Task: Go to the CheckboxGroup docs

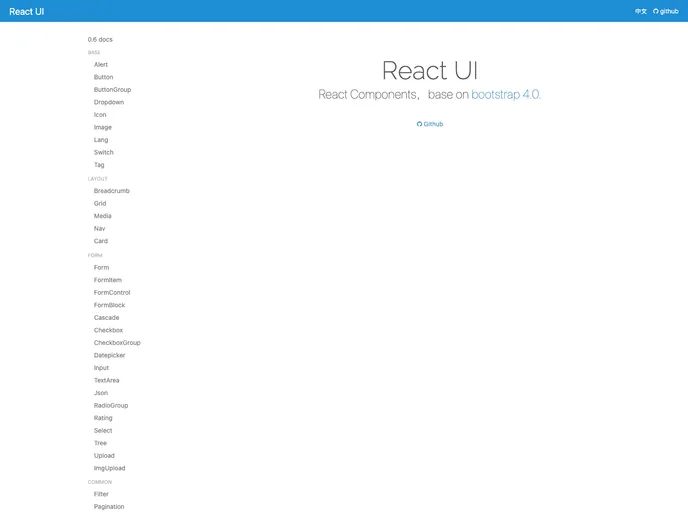Action: pos(117,343)
